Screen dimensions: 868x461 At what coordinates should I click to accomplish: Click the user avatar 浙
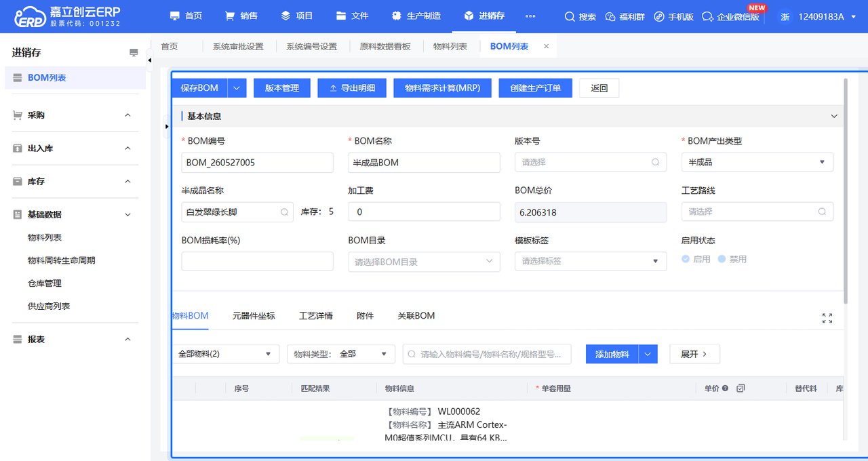(785, 17)
